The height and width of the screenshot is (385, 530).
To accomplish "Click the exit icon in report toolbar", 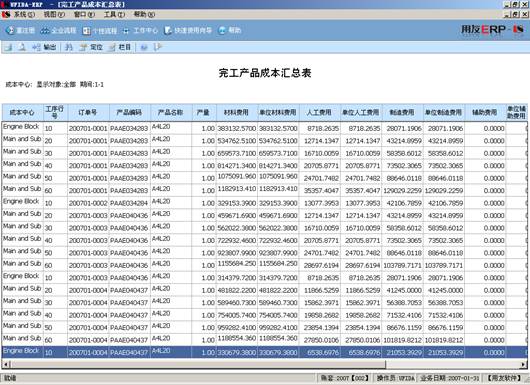I will pyautogui.click(x=158, y=47).
